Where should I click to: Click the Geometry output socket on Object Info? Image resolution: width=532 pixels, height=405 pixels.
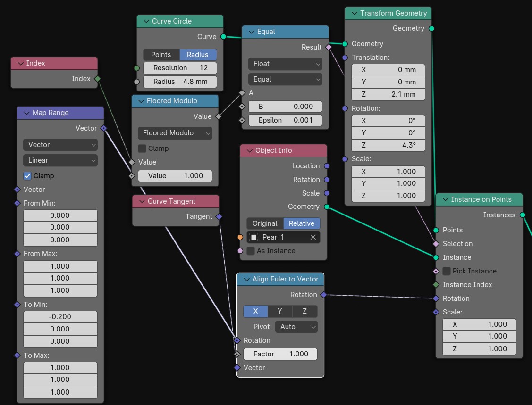click(x=327, y=207)
